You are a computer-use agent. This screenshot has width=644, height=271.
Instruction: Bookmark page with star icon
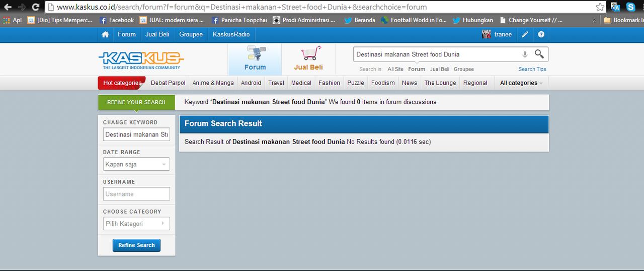(x=600, y=7)
